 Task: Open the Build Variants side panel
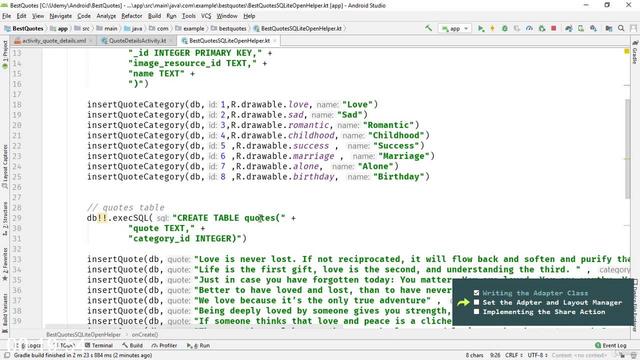click(x=5, y=312)
